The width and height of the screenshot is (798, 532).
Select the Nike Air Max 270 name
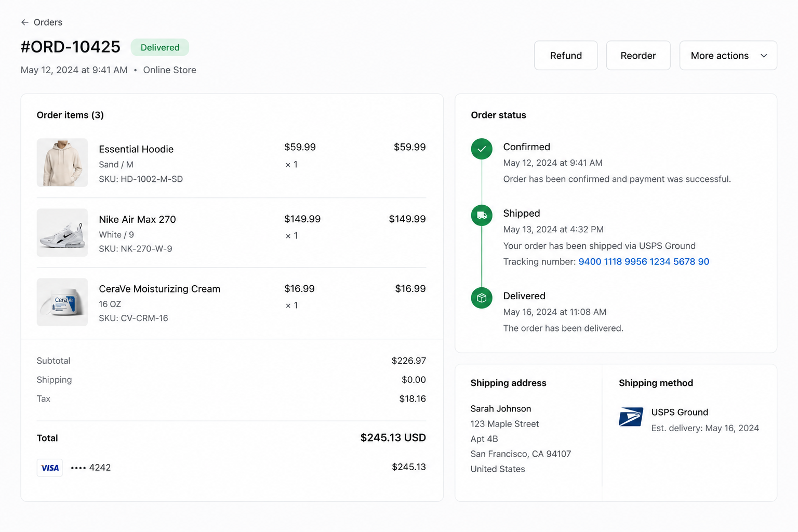138,219
